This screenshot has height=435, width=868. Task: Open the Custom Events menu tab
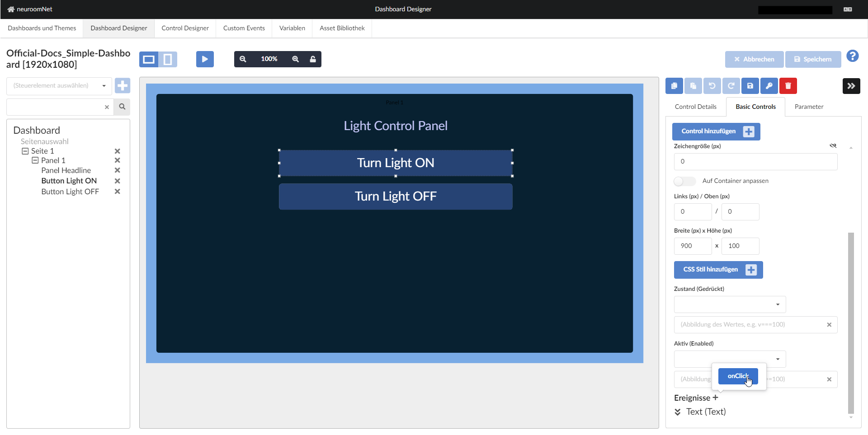(x=244, y=28)
